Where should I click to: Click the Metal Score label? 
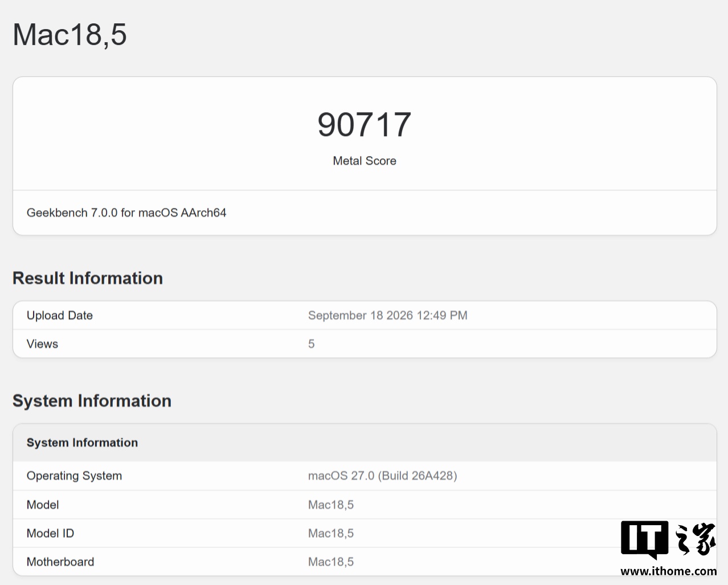coord(365,161)
